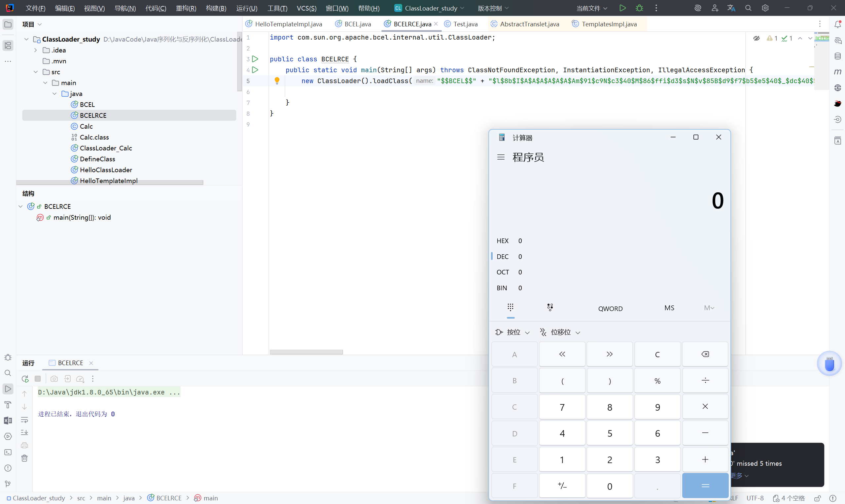Open the Maven tool window

pos(837,72)
